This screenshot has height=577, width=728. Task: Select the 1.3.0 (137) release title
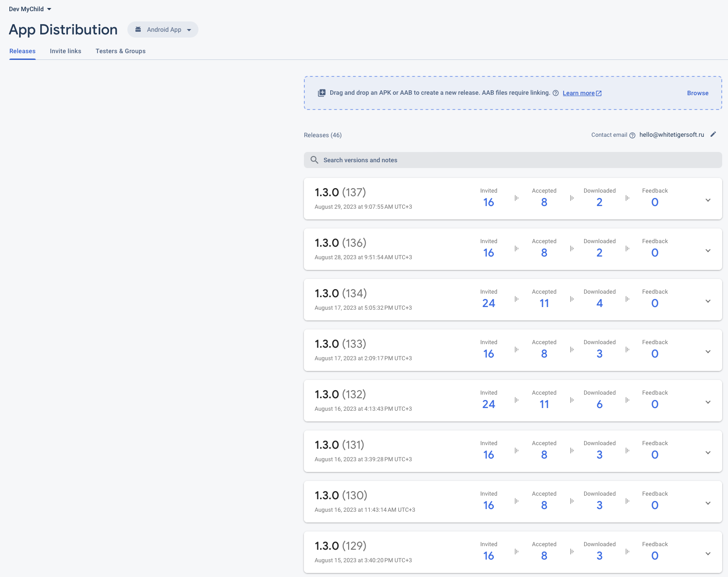coord(340,192)
